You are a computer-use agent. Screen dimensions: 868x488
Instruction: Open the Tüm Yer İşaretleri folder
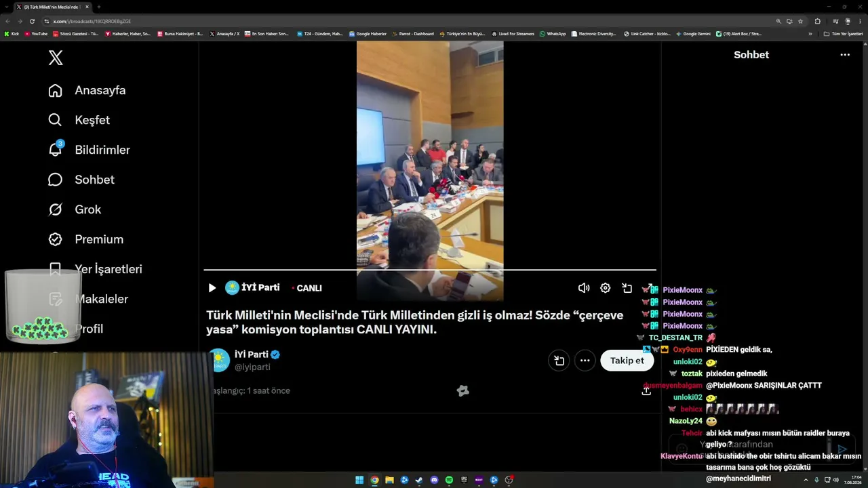point(844,34)
